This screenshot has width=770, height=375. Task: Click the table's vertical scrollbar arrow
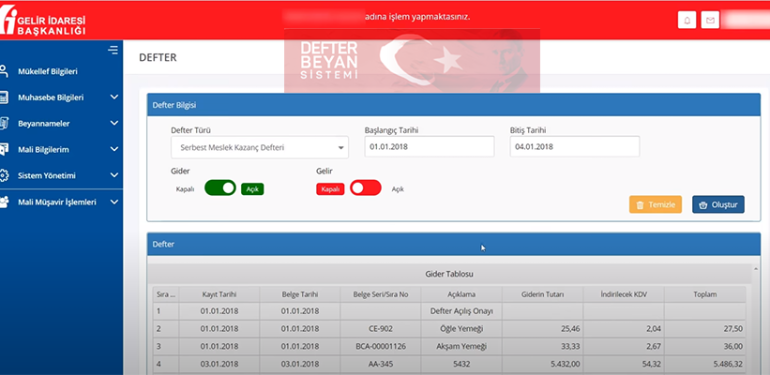pos(756,269)
